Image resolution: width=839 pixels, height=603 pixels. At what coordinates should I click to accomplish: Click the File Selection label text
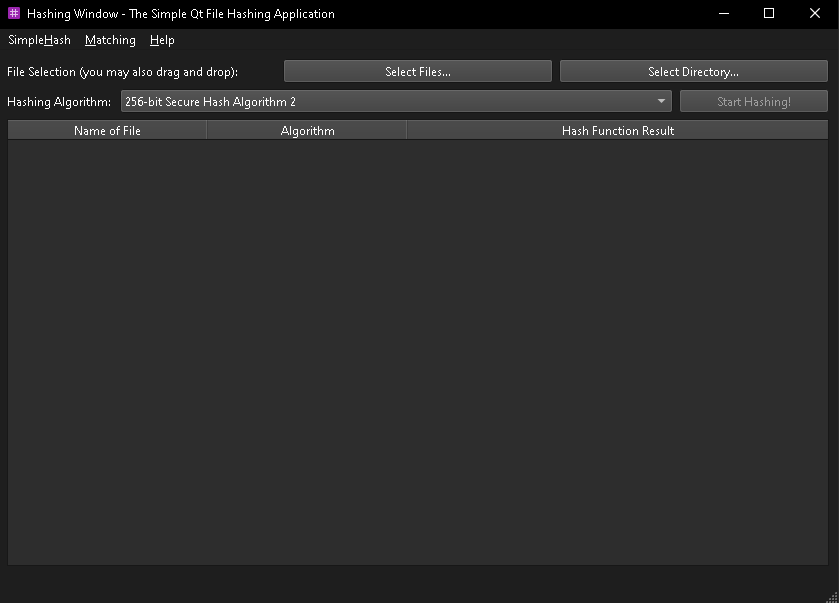click(122, 72)
